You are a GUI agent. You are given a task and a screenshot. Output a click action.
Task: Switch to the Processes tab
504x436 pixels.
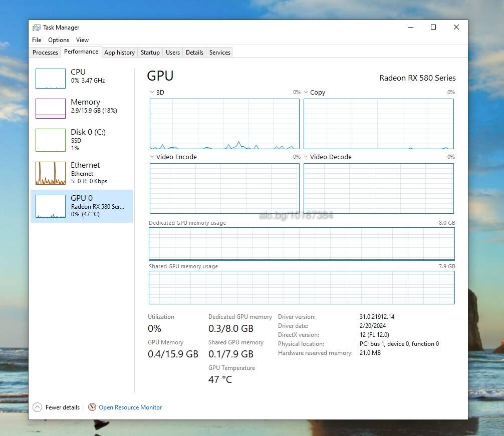click(45, 53)
